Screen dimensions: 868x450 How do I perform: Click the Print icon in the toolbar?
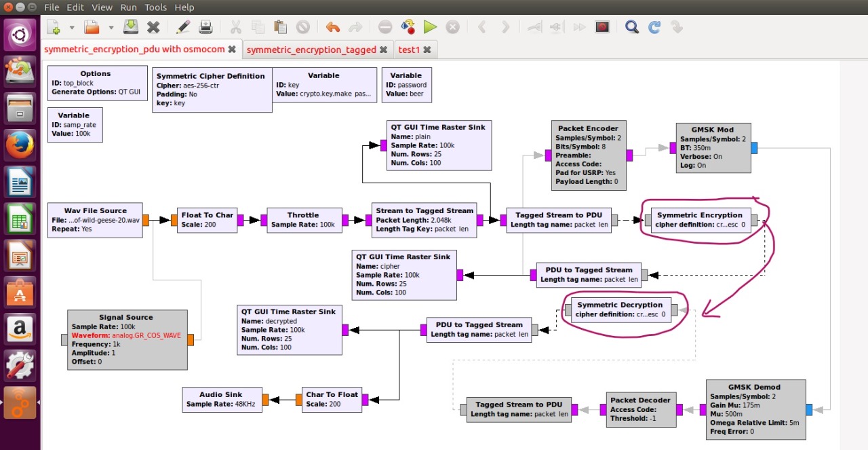pyautogui.click(x=205, y=27)
